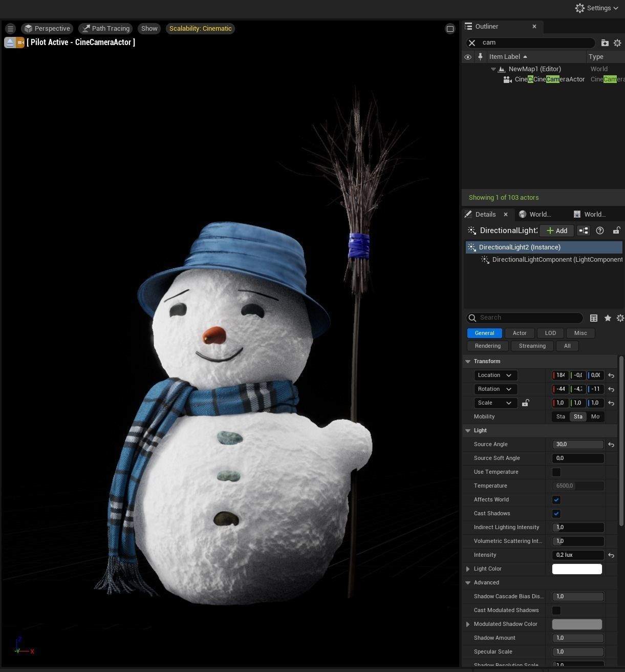
Task: Click the NewMap1 world icon in Outliner
Action: [502, 69]
